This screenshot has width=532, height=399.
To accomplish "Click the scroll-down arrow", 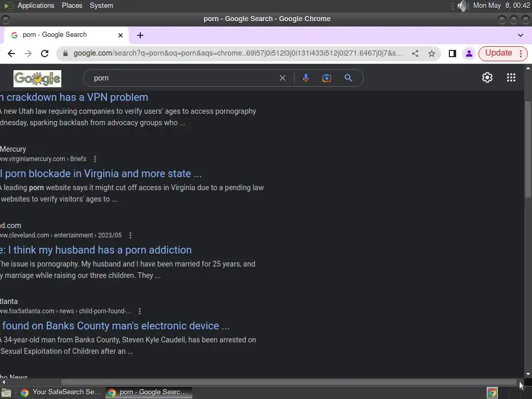I will 528,374.
